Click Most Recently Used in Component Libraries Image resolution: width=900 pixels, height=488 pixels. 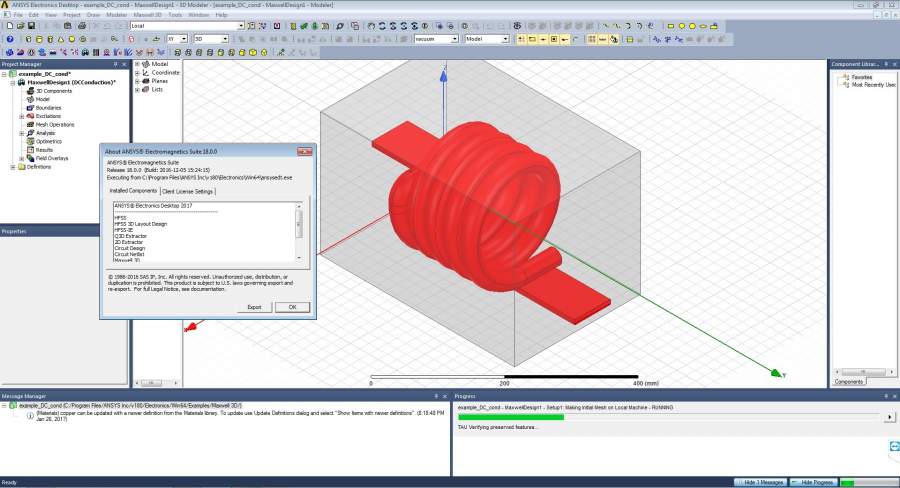pos(874,84)
